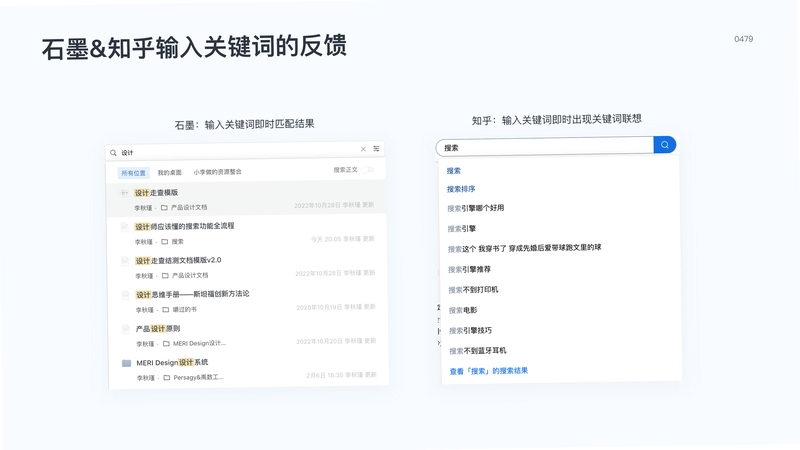This screenshot has height=450, width=800.
Task: Clear the Shimo search box with X icon
Action: (x=363, y=149)
